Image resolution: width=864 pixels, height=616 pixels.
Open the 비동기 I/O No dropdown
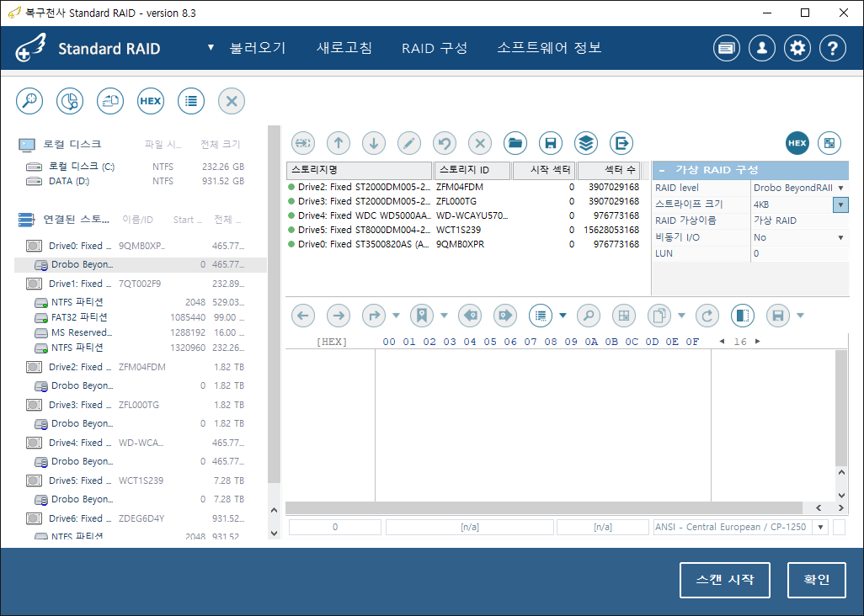click(x=841, y=238)
